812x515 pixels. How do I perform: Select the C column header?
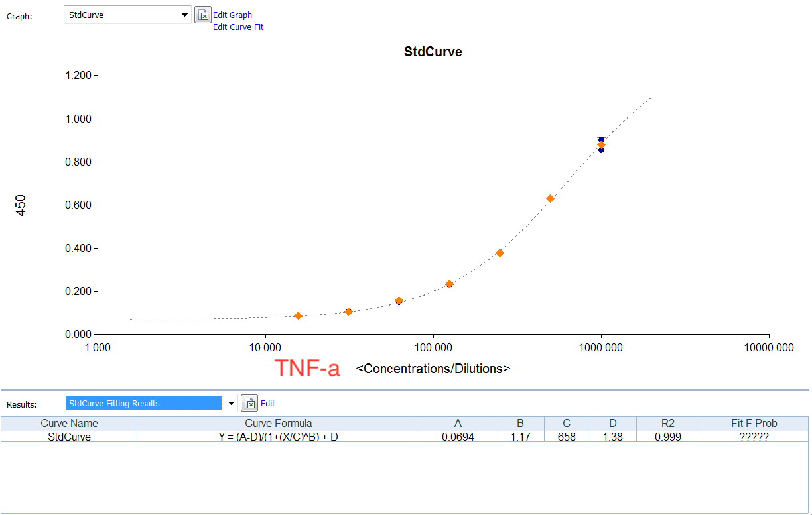click(x=566, y=424)
